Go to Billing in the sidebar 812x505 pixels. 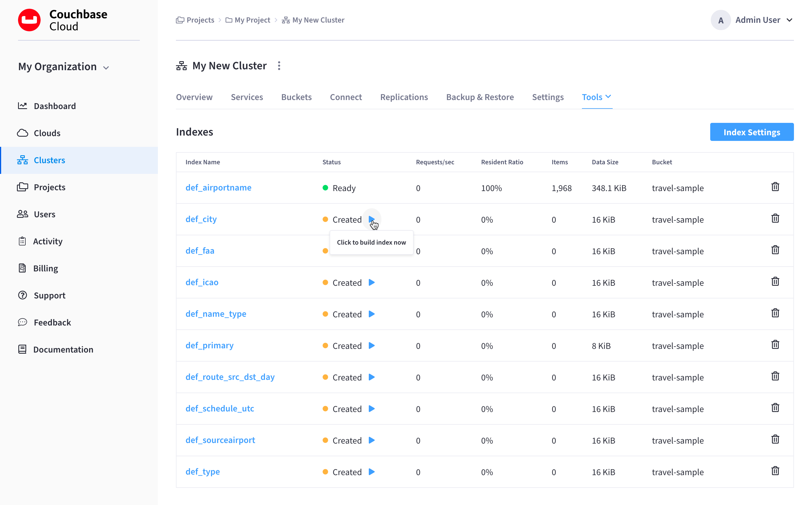point(45,269)
